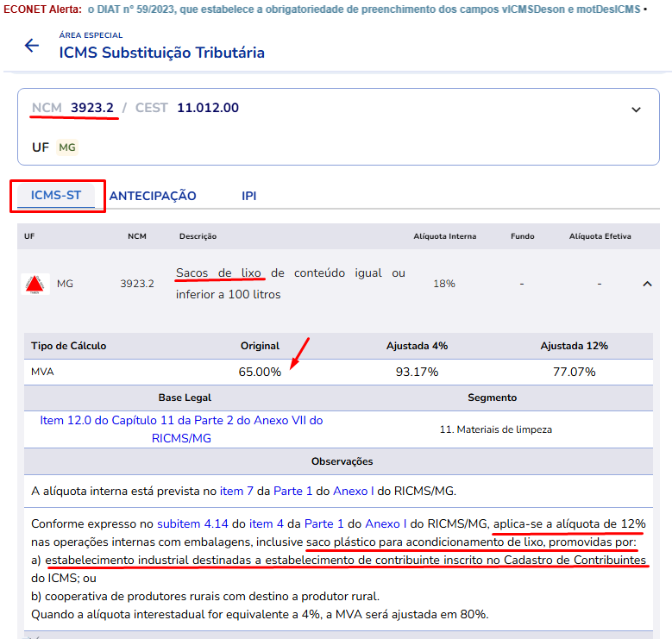
Task: Click the 'Fundo' column header
Action: click(523, 236)
